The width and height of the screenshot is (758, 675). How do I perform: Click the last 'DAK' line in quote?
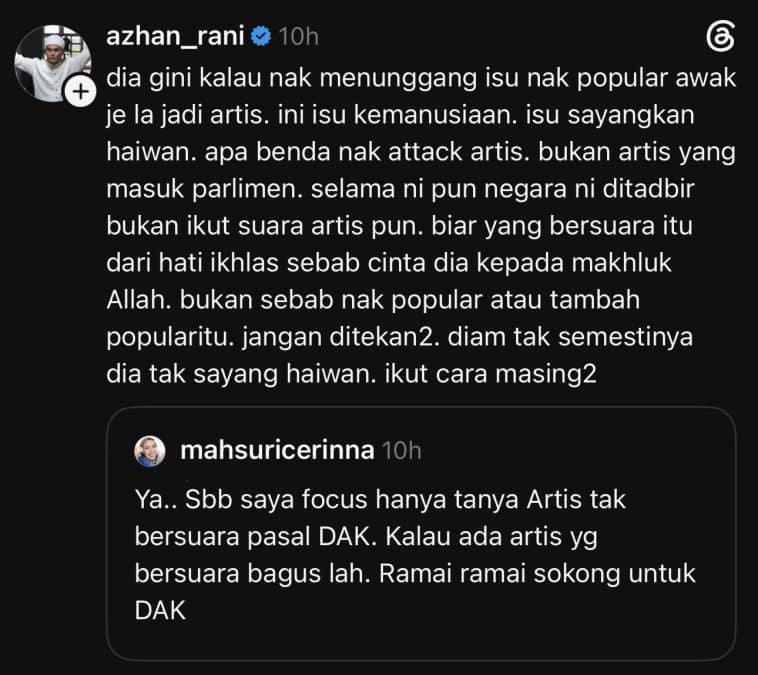click(160, 611)
